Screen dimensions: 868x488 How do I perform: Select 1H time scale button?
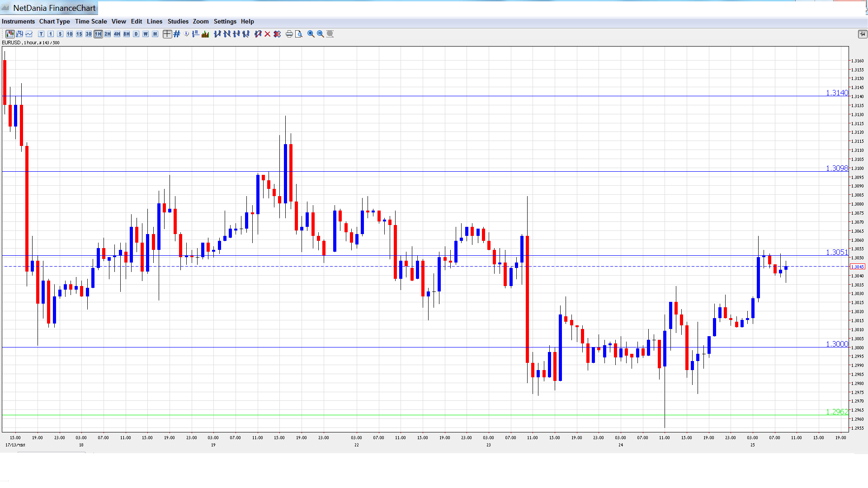click(x=98, y=34)
